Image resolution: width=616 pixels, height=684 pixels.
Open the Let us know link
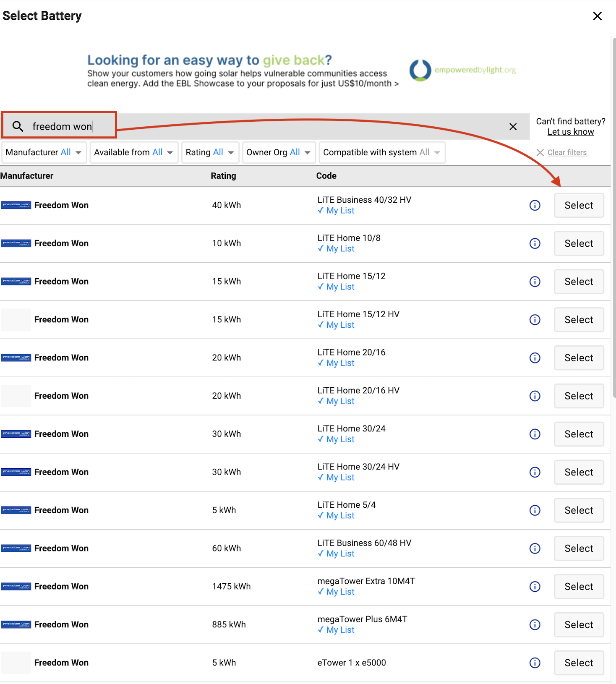[x=571, y=132]
